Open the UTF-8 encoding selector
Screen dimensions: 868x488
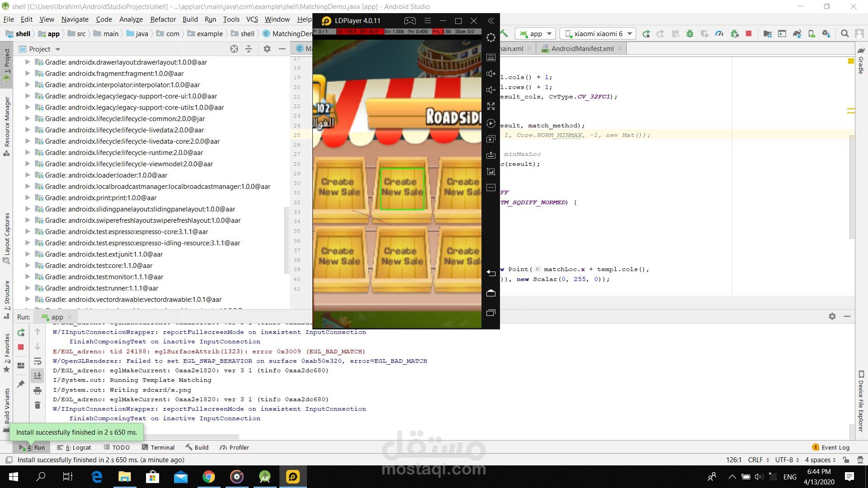[x=787, y=460]
